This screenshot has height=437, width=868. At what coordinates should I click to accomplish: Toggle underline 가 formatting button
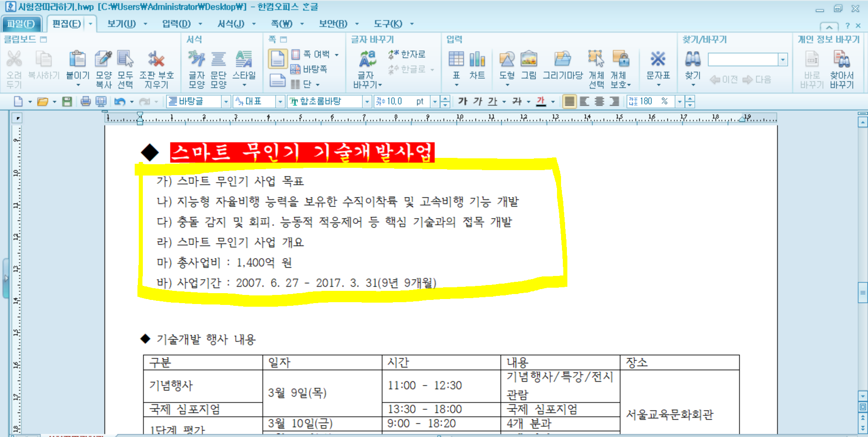[x=492, y=101]
